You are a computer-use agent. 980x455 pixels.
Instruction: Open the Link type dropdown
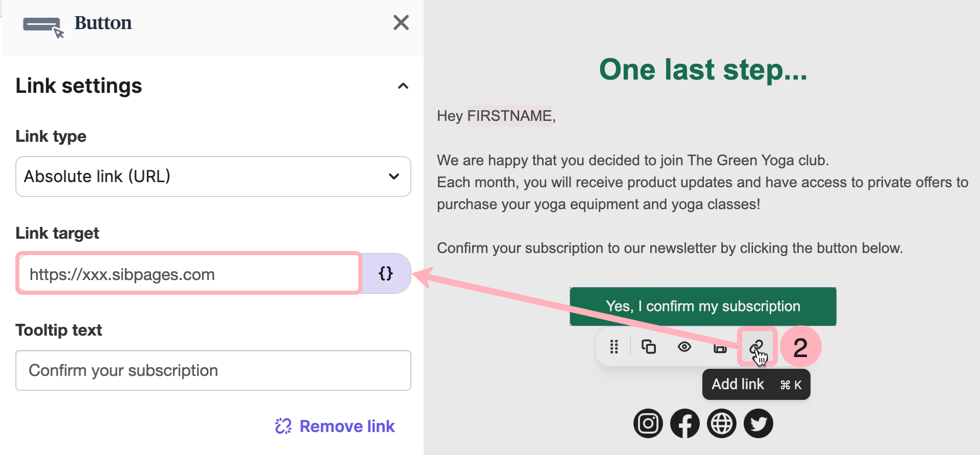coord(213,176)
